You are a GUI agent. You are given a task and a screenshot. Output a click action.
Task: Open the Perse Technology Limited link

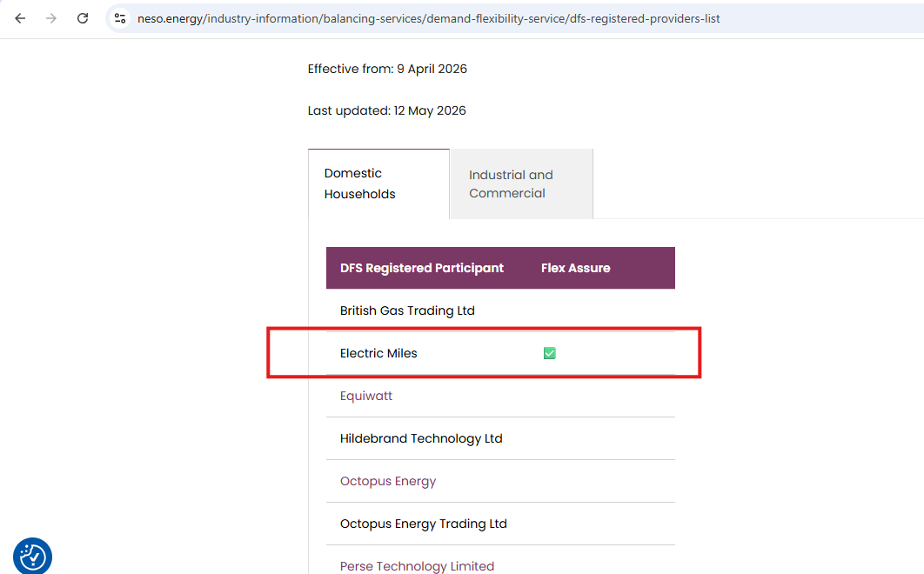418,566
